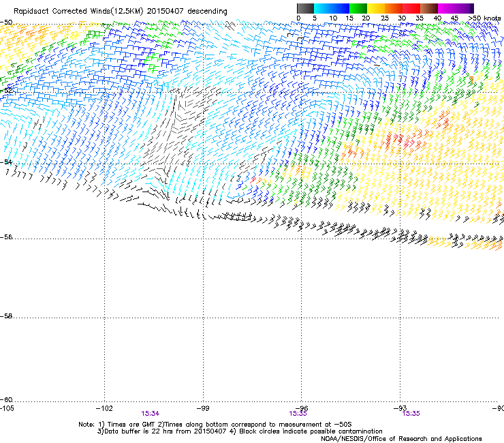
Task: Click the legend scale label '45'
Action: tap(454, 18)
